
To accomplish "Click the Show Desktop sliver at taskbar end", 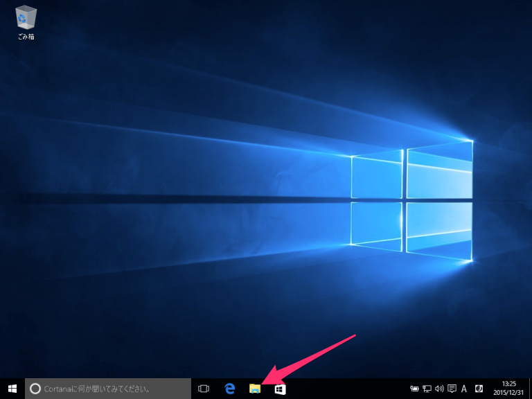I will click(530, 389).
